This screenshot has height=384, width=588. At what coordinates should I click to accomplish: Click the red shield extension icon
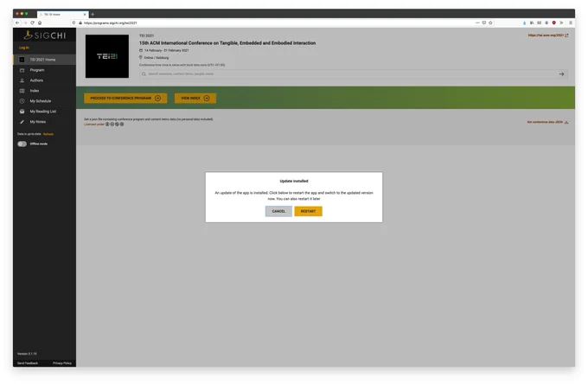(554, 22)
